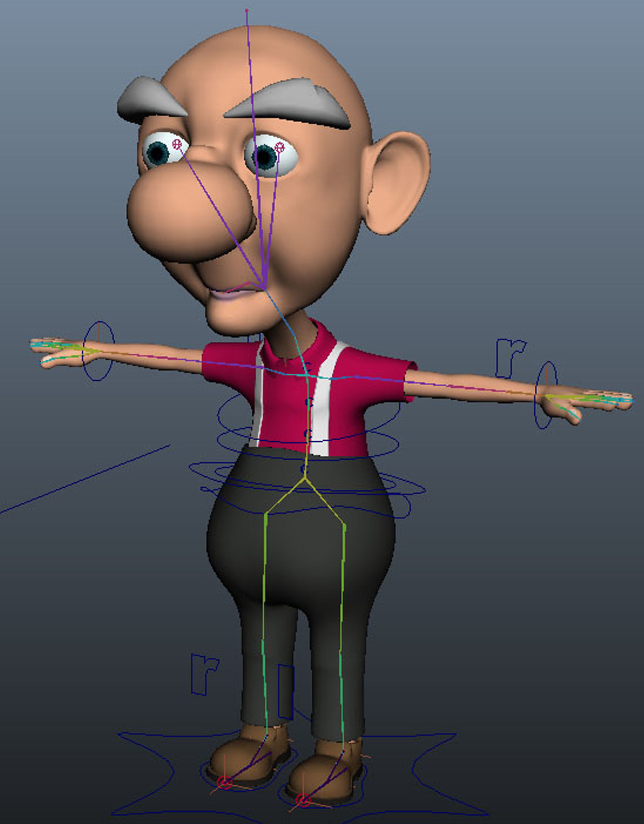Select the yellow pelvis joint where the legs branch

(305, 479)
